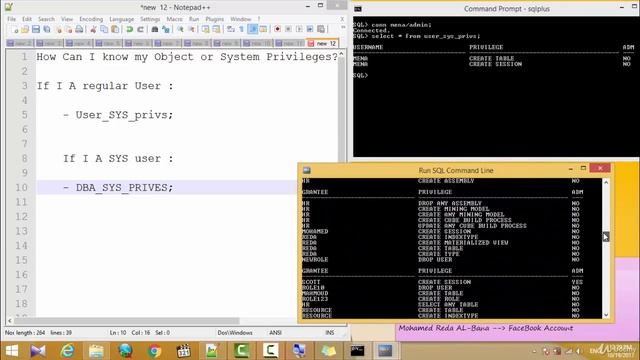Open the Encoding menu
This screenshot has width=640, height=360.
click(x=91, y=19)
